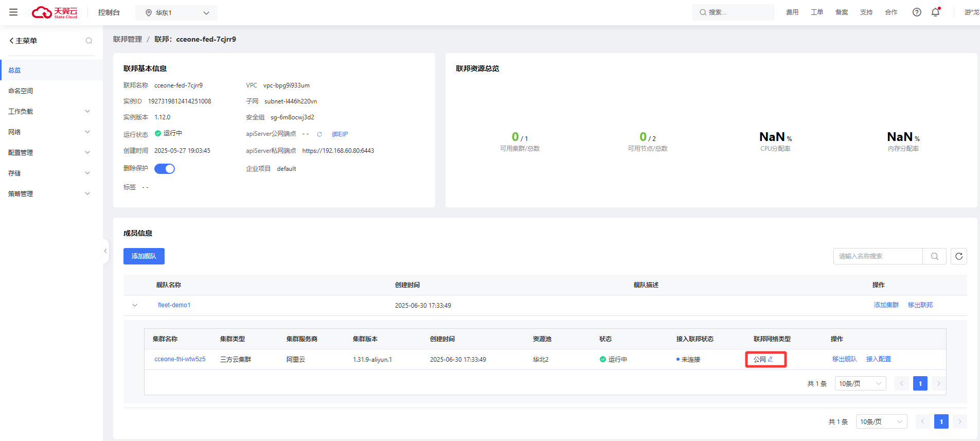Open the 费用 top menu

tap(792, 12)
